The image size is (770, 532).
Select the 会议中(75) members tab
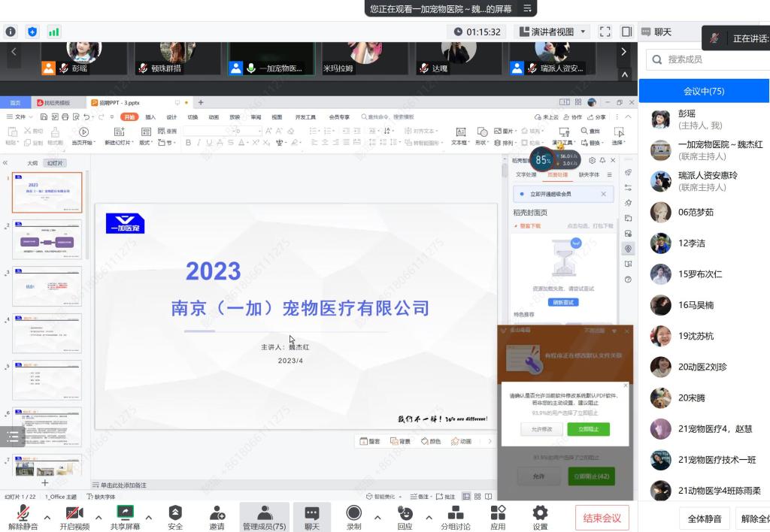[704, 91]
